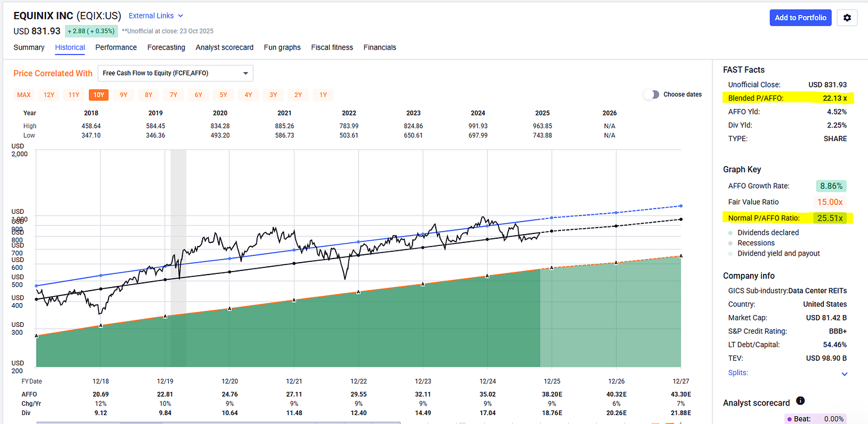
Task: Select the 5Y time range
Action: (224, 95)
